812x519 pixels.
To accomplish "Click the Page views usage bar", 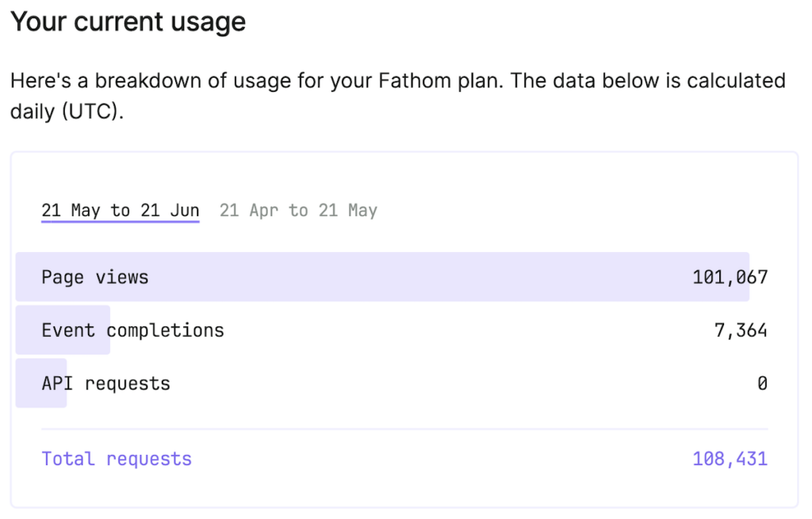I will coord(396,277).
